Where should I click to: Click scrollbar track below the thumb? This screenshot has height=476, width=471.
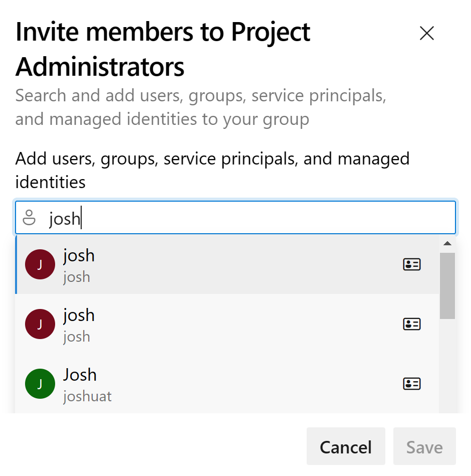point(447,366)
